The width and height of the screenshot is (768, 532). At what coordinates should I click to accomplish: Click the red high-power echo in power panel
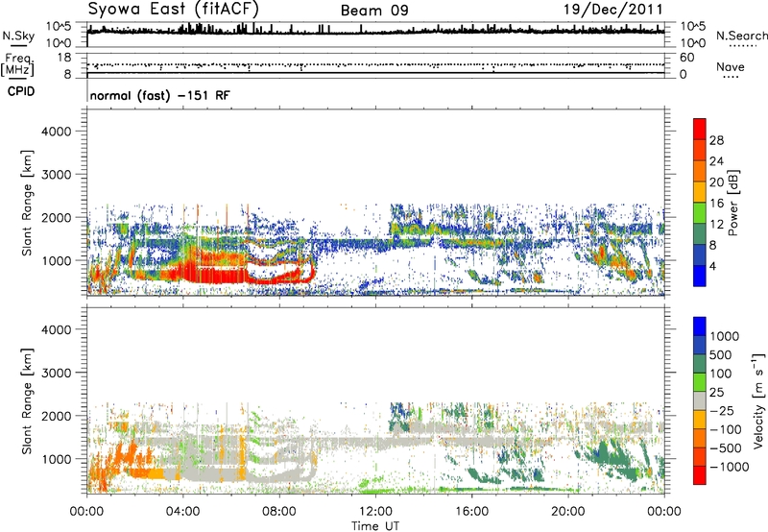click(215, 274)
